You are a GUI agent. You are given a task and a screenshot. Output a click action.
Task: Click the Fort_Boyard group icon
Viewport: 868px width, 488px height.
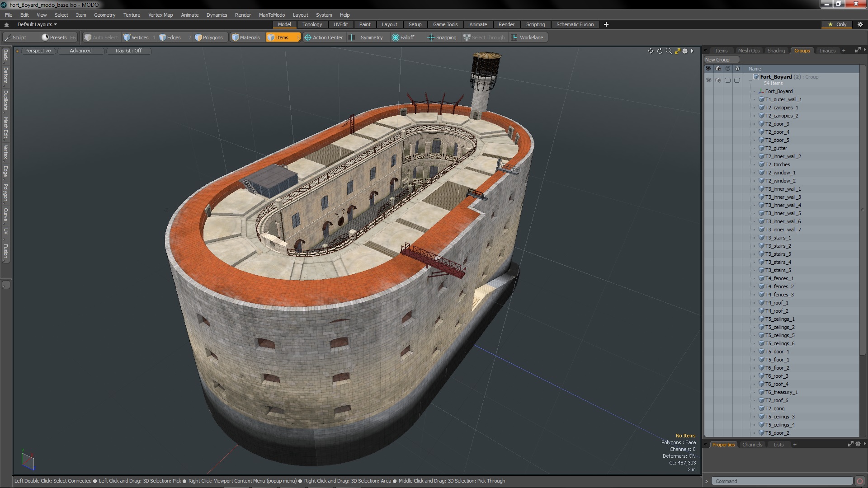[756, 77]
